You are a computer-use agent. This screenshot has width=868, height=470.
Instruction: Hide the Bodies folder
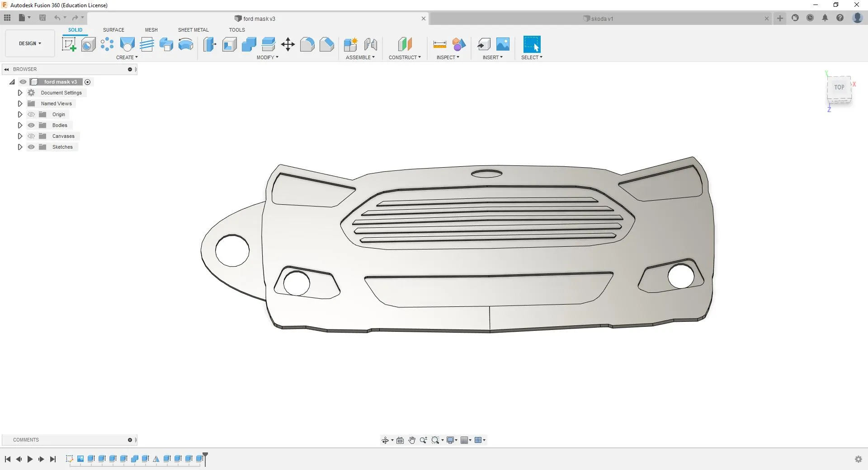pos(31,125)
